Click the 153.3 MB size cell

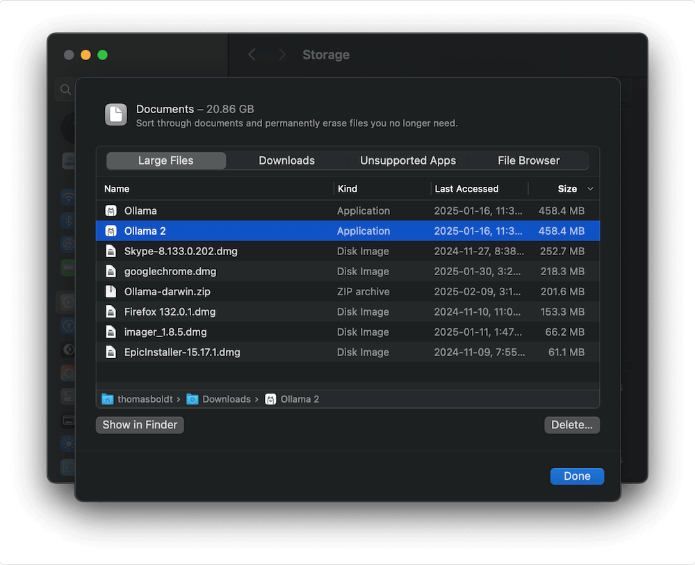pos(562,312)
